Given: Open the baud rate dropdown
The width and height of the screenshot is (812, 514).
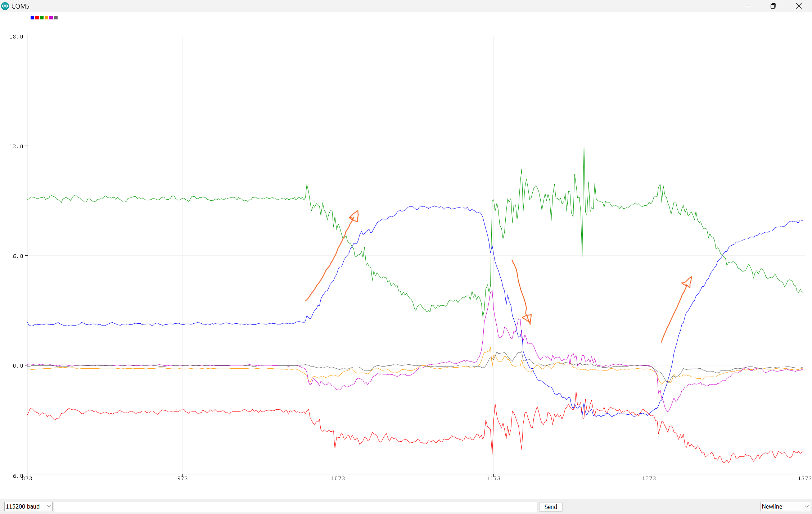Looking at the screenshot, I should pos(28,506).
